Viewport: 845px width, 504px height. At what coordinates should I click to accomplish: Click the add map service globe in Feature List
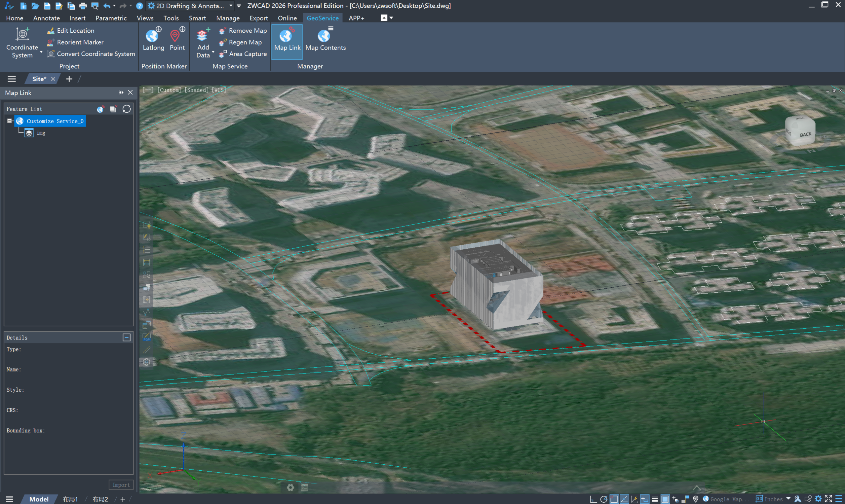pos(100,109)
